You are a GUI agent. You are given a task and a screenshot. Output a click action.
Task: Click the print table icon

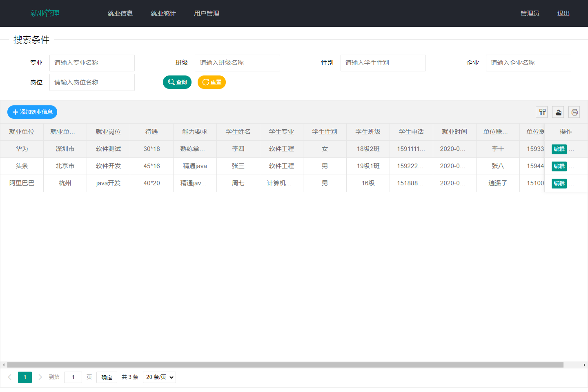(574, 112)
